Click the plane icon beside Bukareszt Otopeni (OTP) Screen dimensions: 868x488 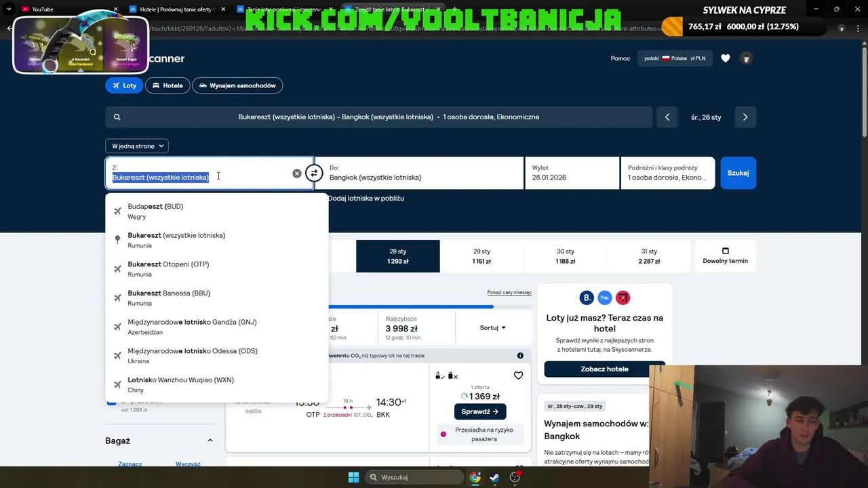pos(117,269)
